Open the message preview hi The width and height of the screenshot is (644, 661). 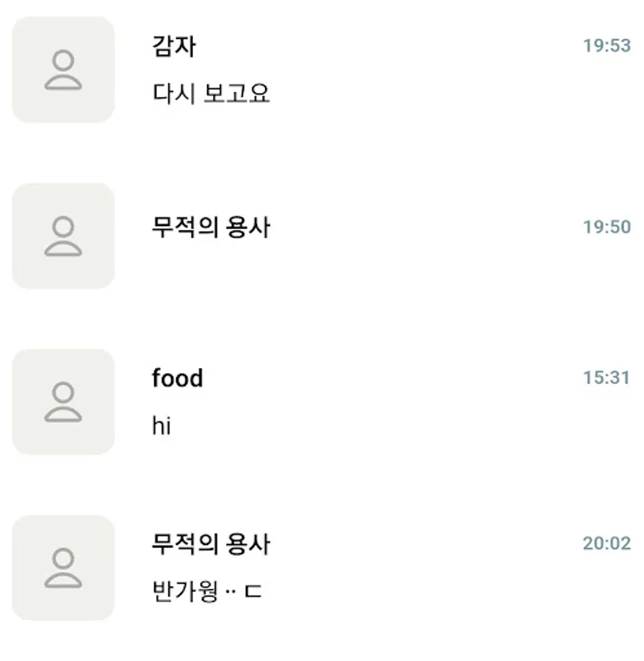point(162,425)
